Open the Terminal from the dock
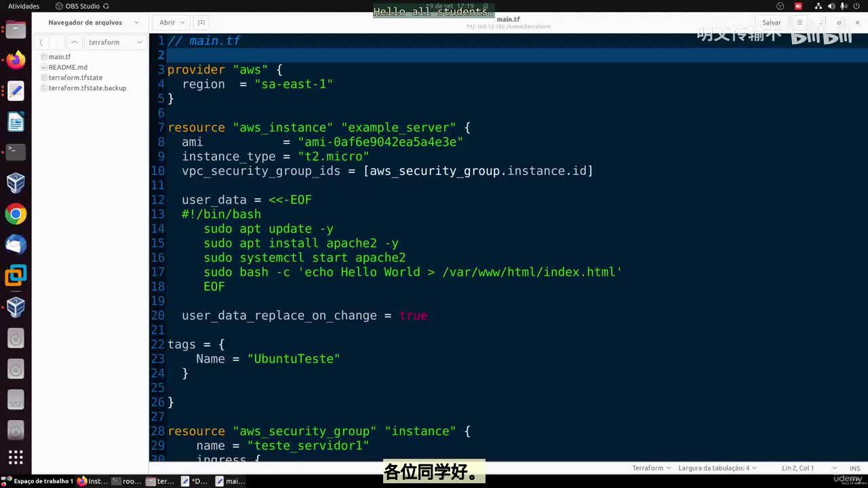The height and width of the screenshot is (488, 868). pyautogui.click(x=16, y=152)
